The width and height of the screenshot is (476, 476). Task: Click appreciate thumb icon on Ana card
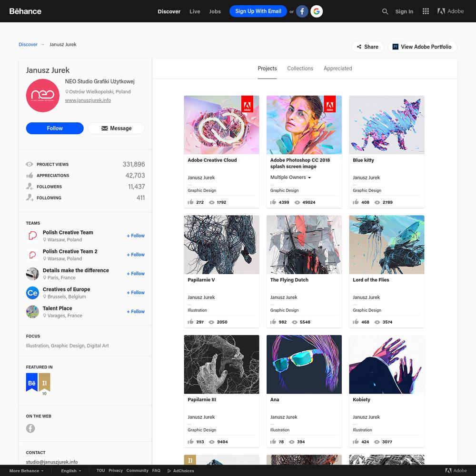point(273,441)
